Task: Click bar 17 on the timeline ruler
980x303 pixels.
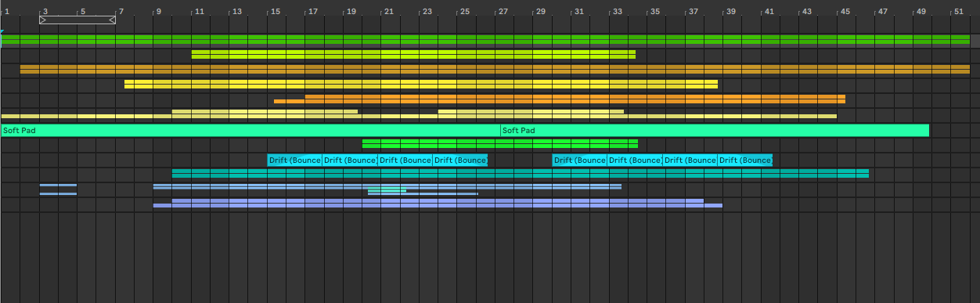Action: pyautogui.click(x=312, y=11)
